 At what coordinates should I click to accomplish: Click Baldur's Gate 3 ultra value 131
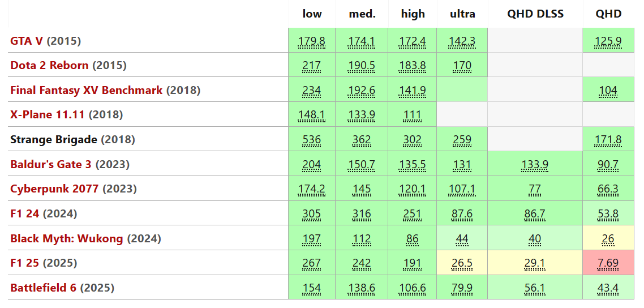[462, 165]
